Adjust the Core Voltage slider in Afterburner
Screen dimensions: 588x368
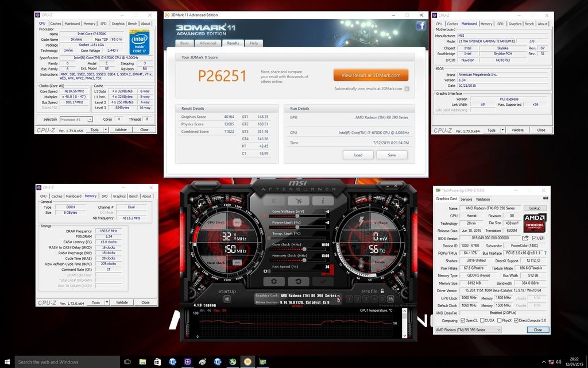(297, 216)
